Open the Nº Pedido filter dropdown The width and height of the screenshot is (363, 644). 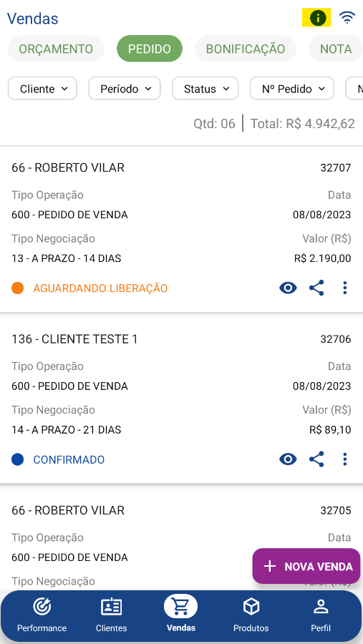click(x=292, y=88)
